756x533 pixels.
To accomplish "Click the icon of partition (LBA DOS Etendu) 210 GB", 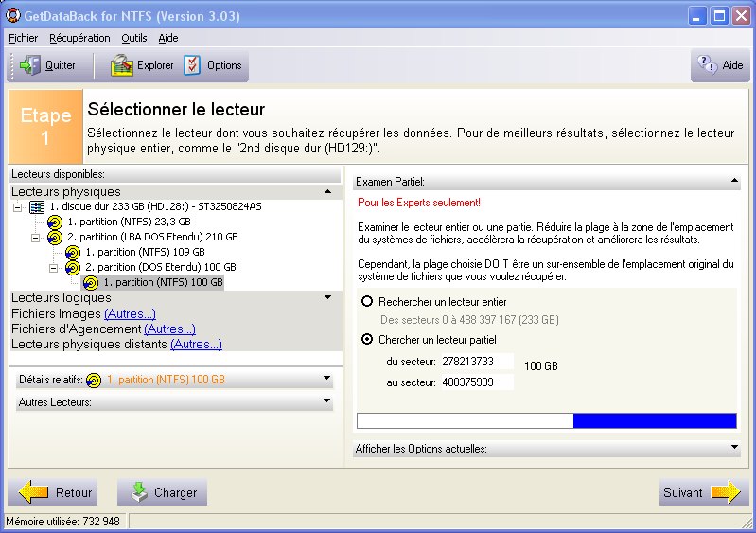I will (x=55, y=238).
